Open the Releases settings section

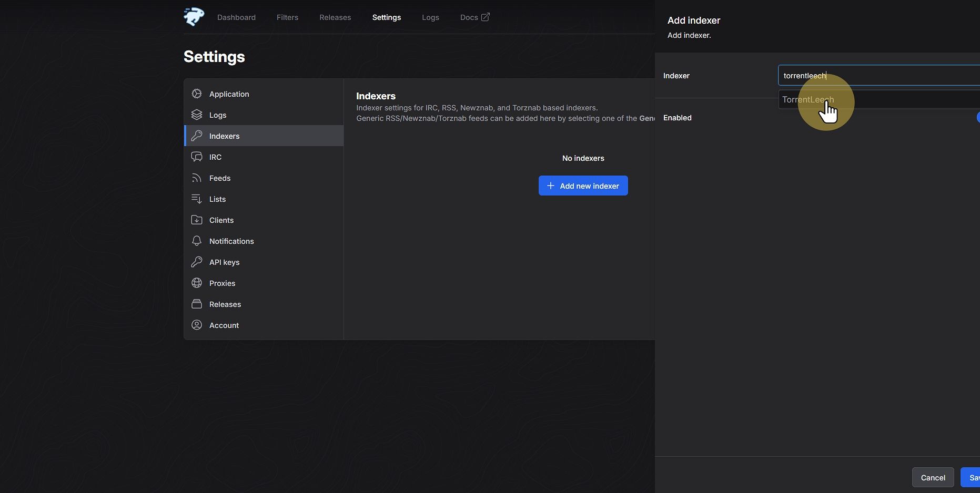pyautogui.click(x=264, y=304)
